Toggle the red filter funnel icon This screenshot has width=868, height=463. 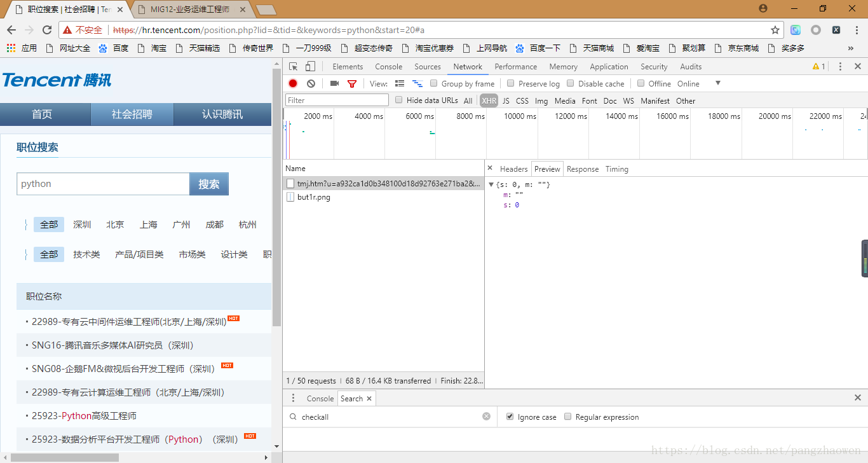pos(352,83)
